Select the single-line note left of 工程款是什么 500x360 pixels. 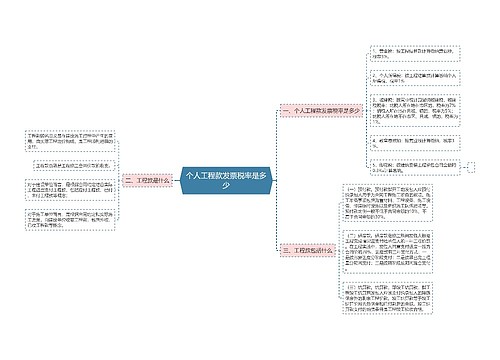(74, 165)
